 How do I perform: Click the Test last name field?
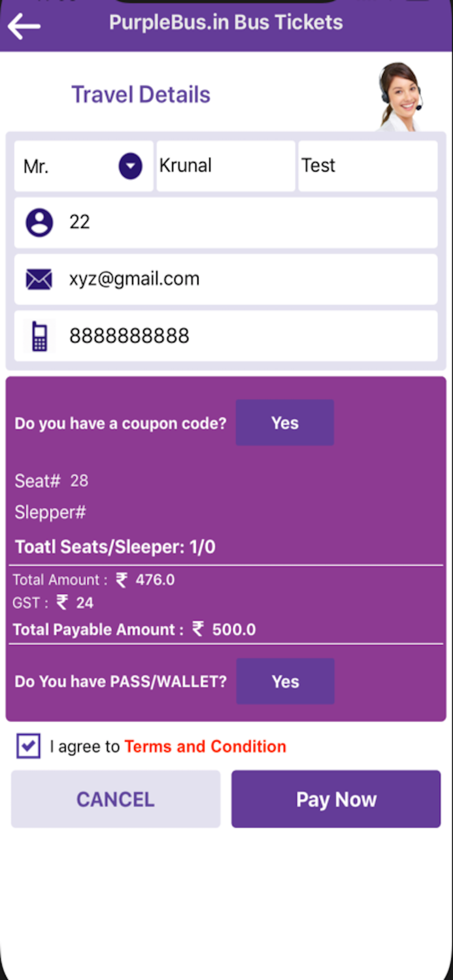coord(367,165)
